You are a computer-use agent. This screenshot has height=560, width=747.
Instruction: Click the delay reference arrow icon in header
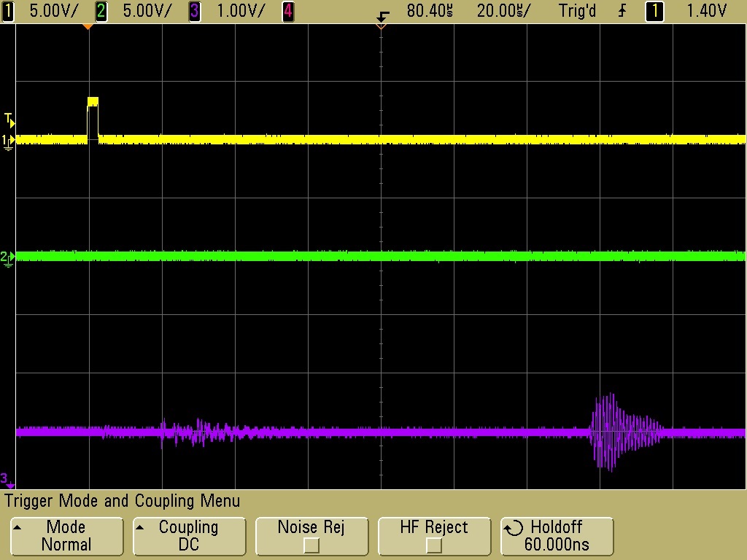(x=382, y=16)
